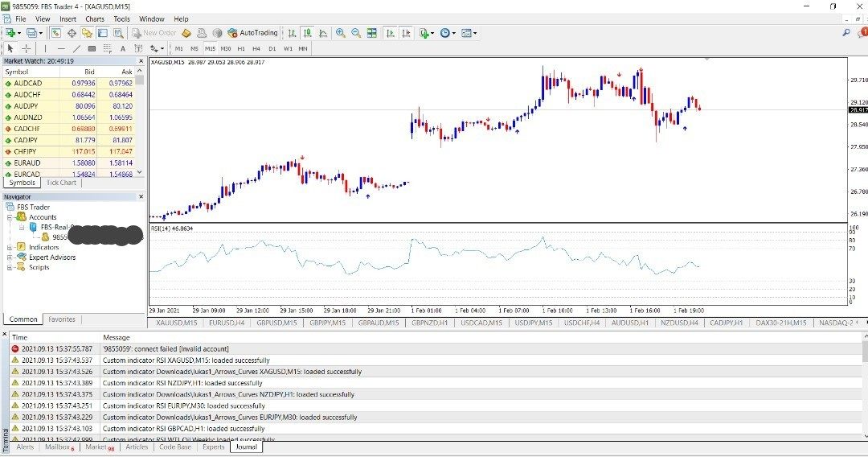Select the EURUSD,H4 chart tab
Image resolution: width=868 pixels, height=457 pixels.
[x=227, y=323]
